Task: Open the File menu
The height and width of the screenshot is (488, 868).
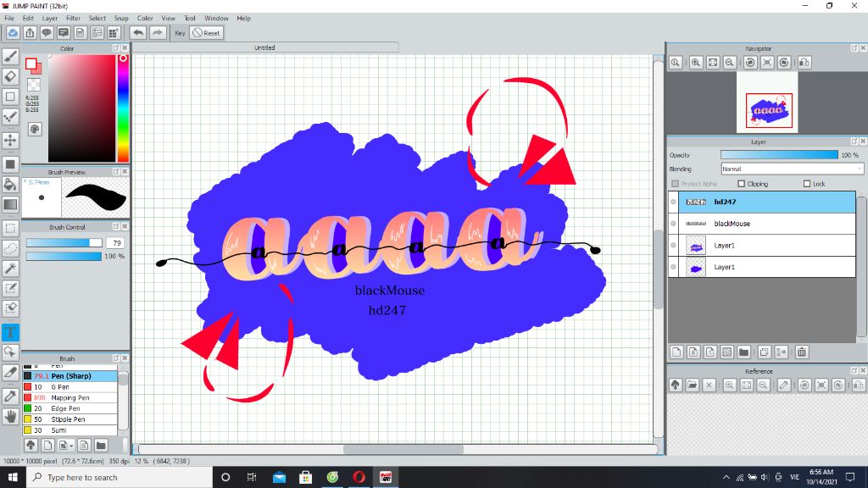Action: coord(9,19)
